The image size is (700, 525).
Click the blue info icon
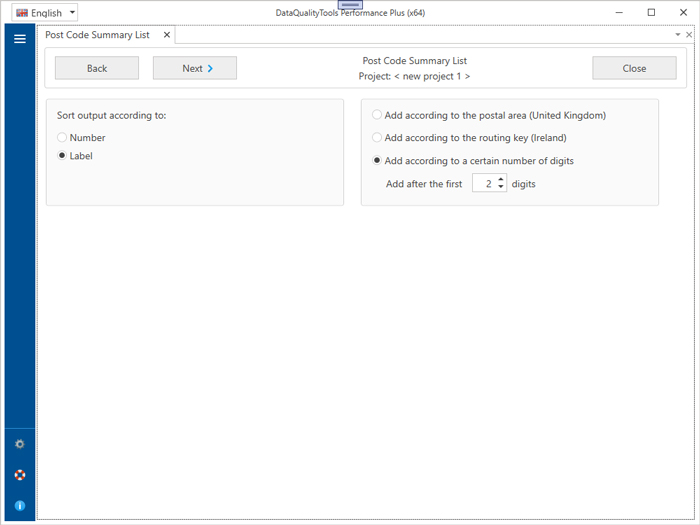[x=19, y=506]
